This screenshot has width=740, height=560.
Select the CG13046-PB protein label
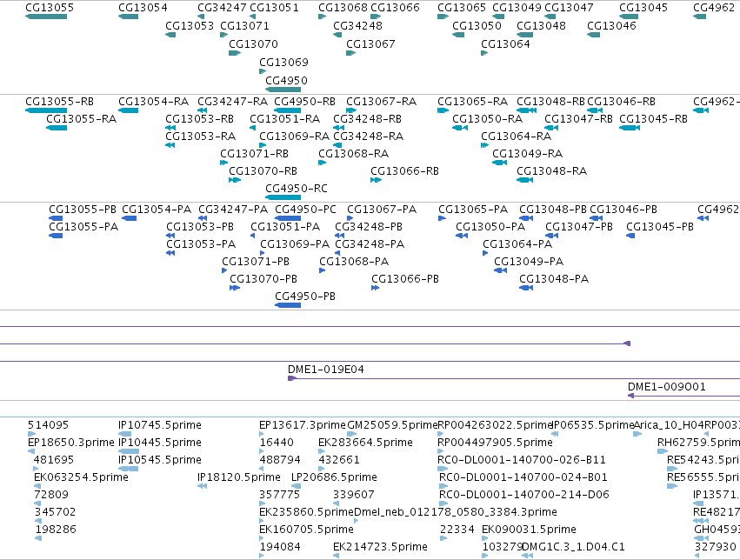623,210
